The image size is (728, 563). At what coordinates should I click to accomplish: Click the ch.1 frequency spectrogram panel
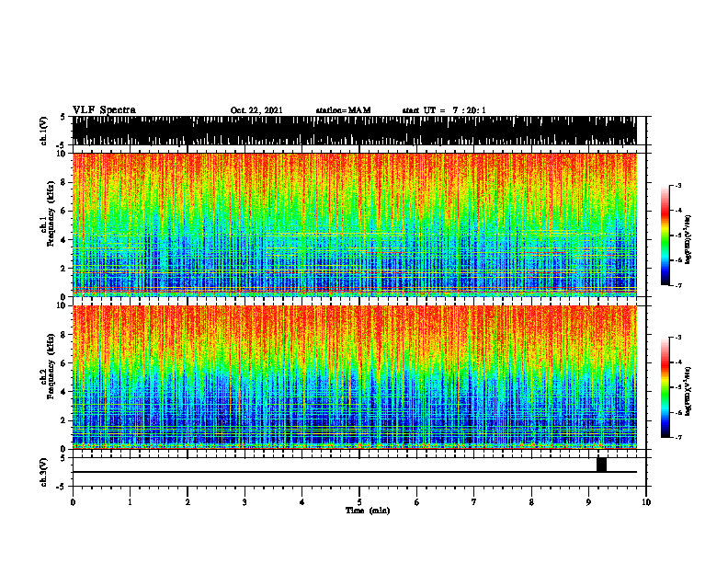[x=354, y=224]
